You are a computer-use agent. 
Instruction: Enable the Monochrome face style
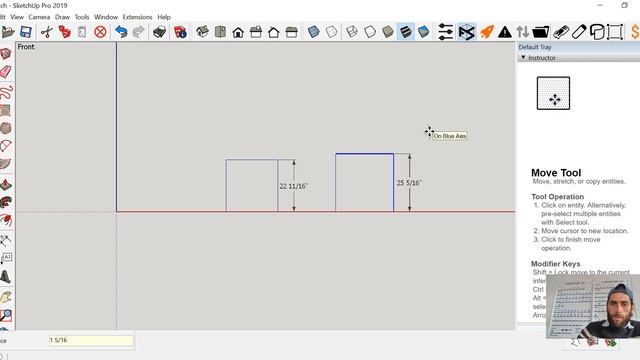point(424,32)
